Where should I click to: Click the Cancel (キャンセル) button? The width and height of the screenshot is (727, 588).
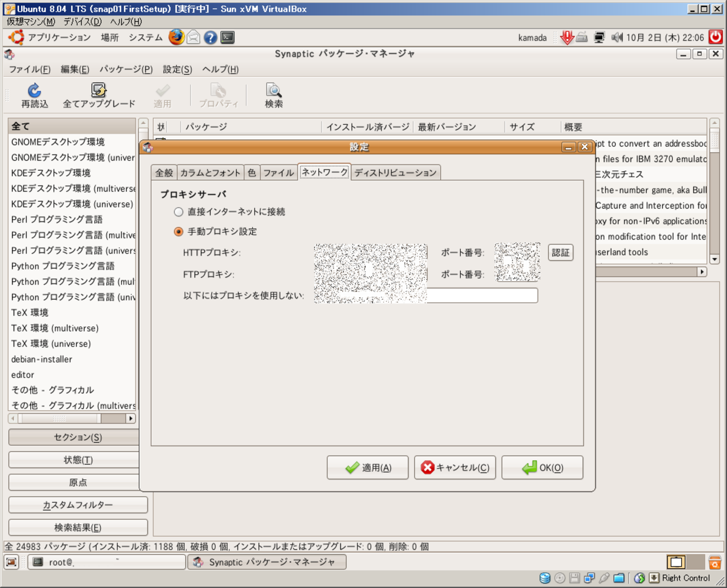point(455,468)
